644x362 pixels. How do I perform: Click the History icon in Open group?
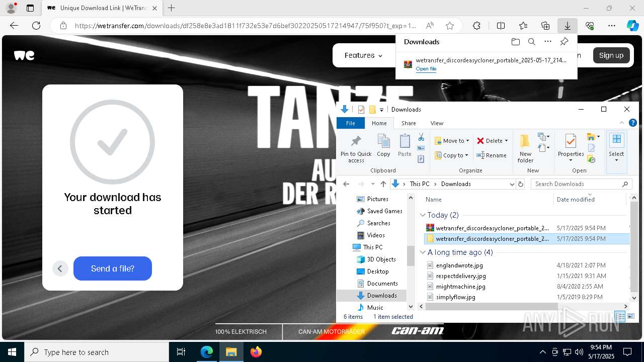592,159
